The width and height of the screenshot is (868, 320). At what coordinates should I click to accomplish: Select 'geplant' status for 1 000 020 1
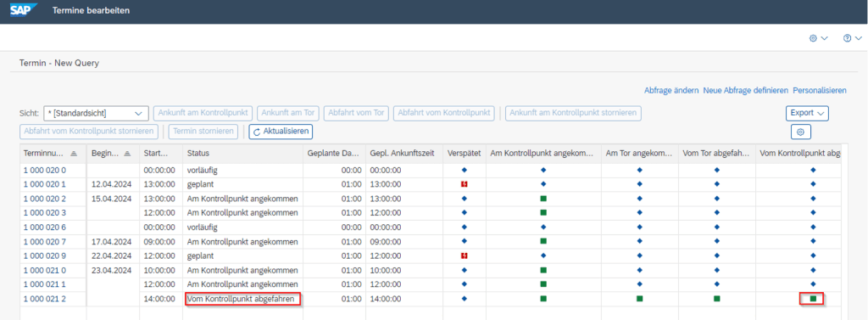click(x=243, y=184)
